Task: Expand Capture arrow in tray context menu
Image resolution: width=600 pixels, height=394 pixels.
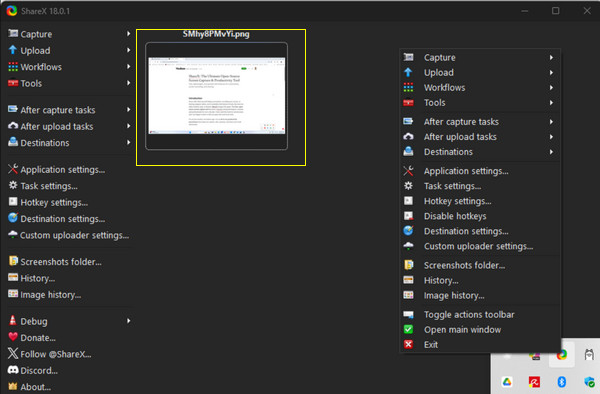Action: click(x=551, y=57)
